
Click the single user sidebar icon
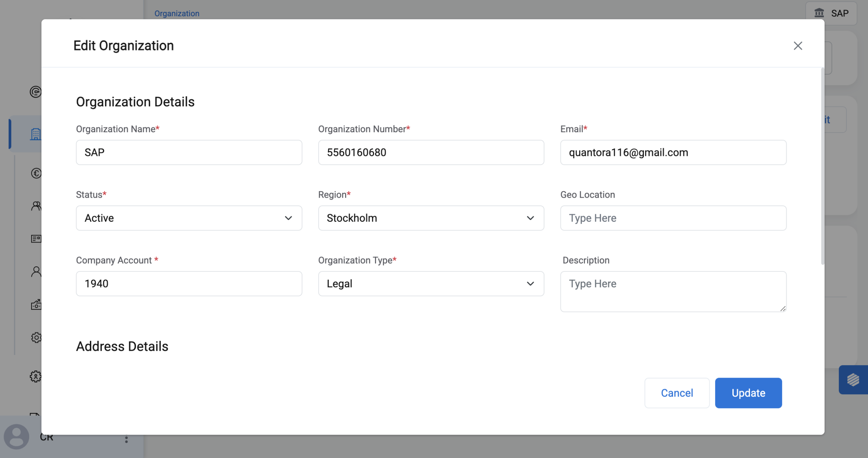pos(36,272)
